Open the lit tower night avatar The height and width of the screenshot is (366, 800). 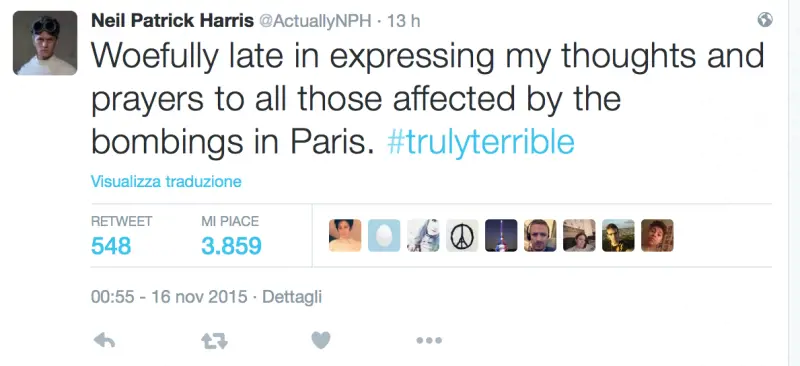(501, 235)
